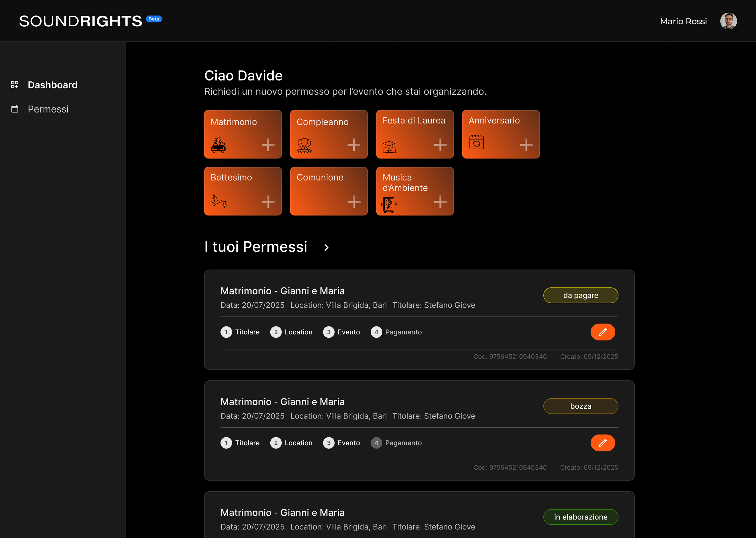Click the stork icon on Battesimo card
This screenshot has height=538, width=756.
(x=219, y=201)
